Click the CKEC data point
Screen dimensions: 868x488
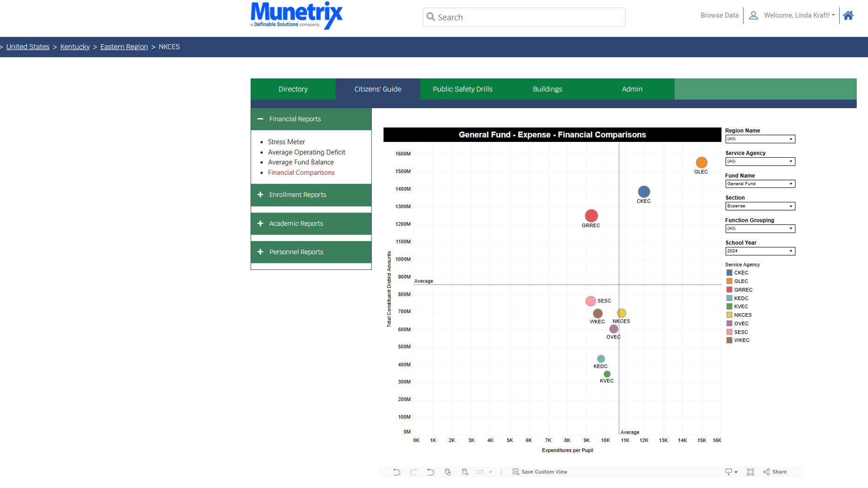coord(644,192)
